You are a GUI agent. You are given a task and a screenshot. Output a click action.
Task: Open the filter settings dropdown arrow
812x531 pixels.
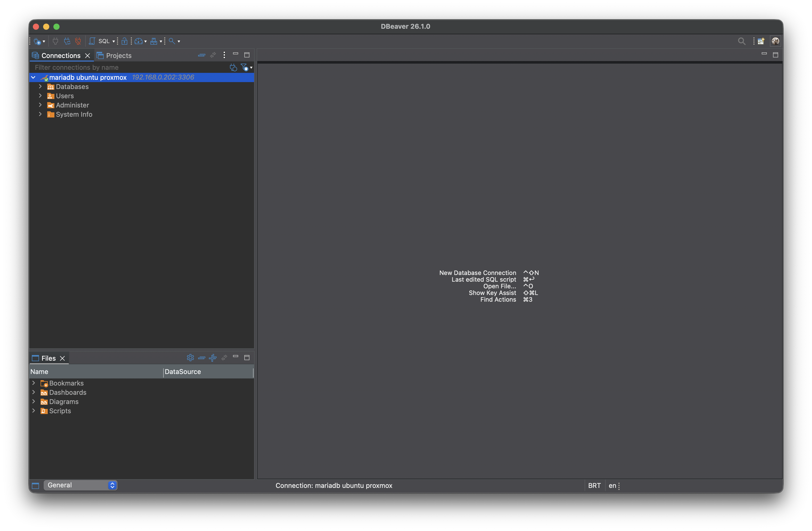pos(252,67)
